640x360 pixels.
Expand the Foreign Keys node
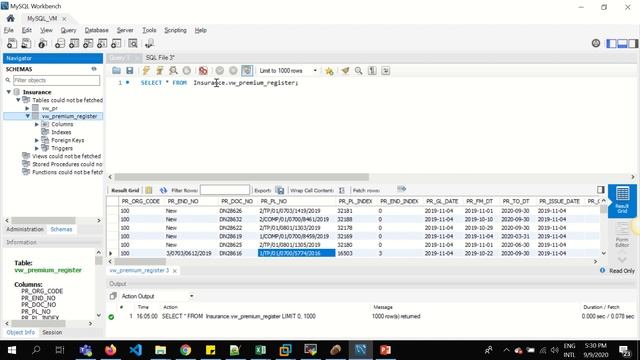(37, 140)
